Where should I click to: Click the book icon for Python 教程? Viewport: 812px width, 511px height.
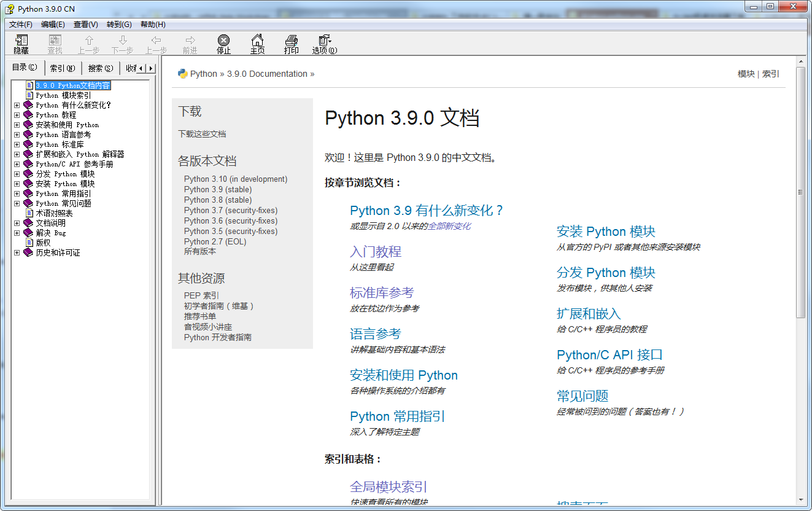click(x=28, y=114)
